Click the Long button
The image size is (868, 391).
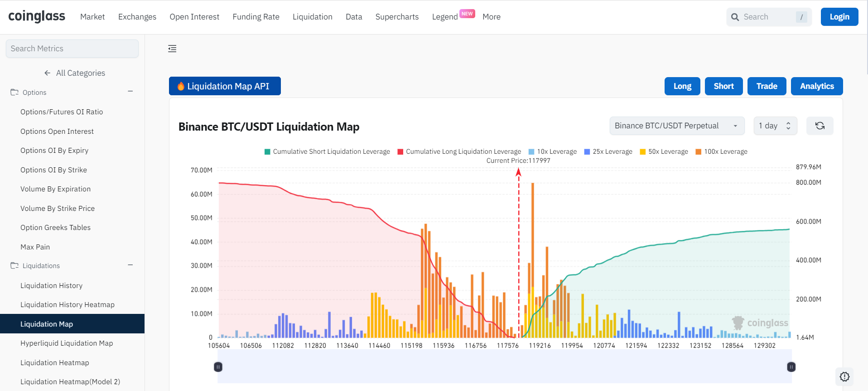pos(682,86)
